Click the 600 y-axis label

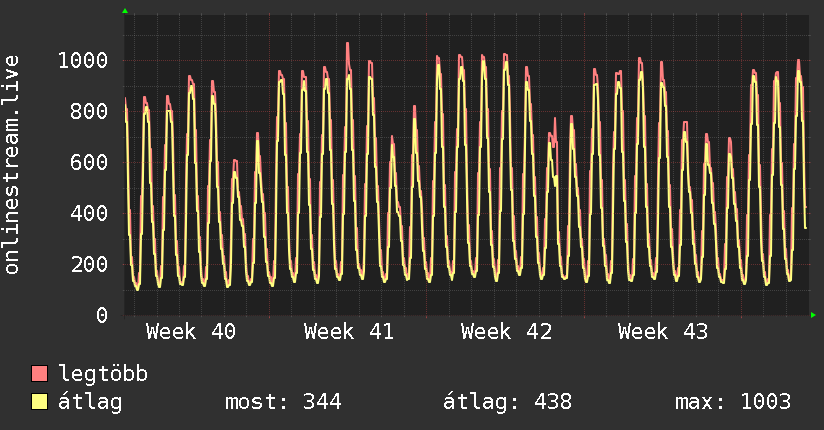pos(89,162)
